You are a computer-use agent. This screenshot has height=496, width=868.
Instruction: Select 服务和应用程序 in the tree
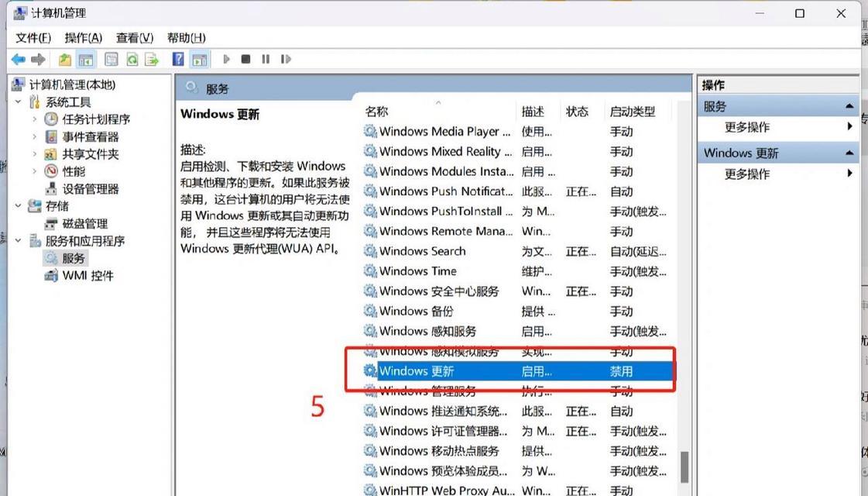pos(84,241)
